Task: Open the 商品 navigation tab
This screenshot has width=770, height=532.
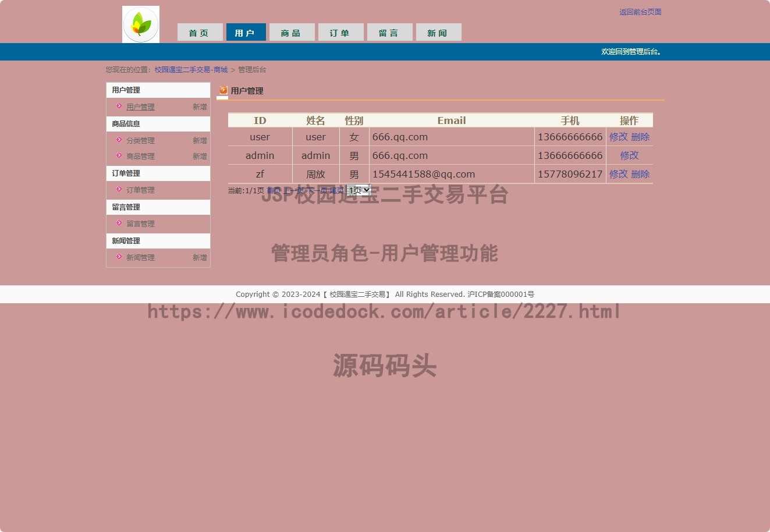Action: [292, 32]
